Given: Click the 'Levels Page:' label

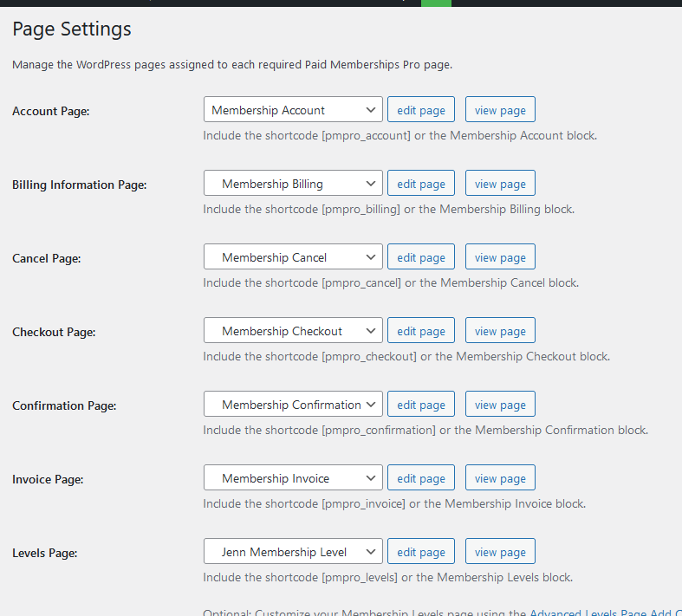Looking at the screenshot, I should [45, 553].
